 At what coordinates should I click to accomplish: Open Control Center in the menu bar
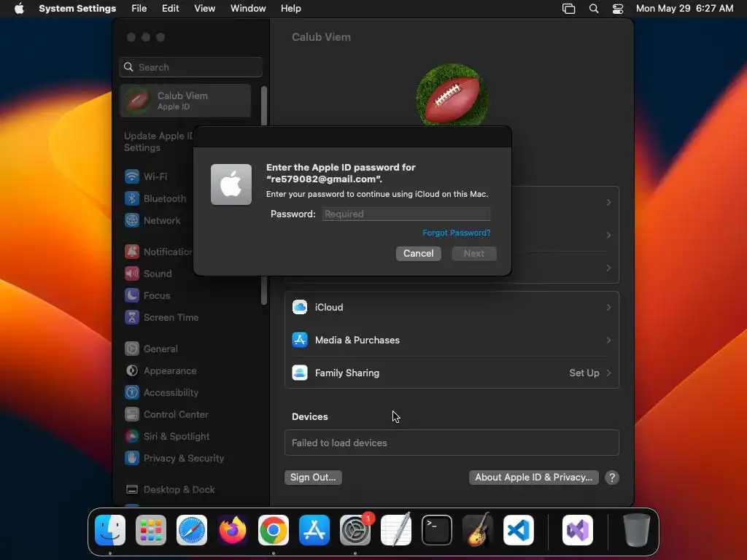[618, 9]
